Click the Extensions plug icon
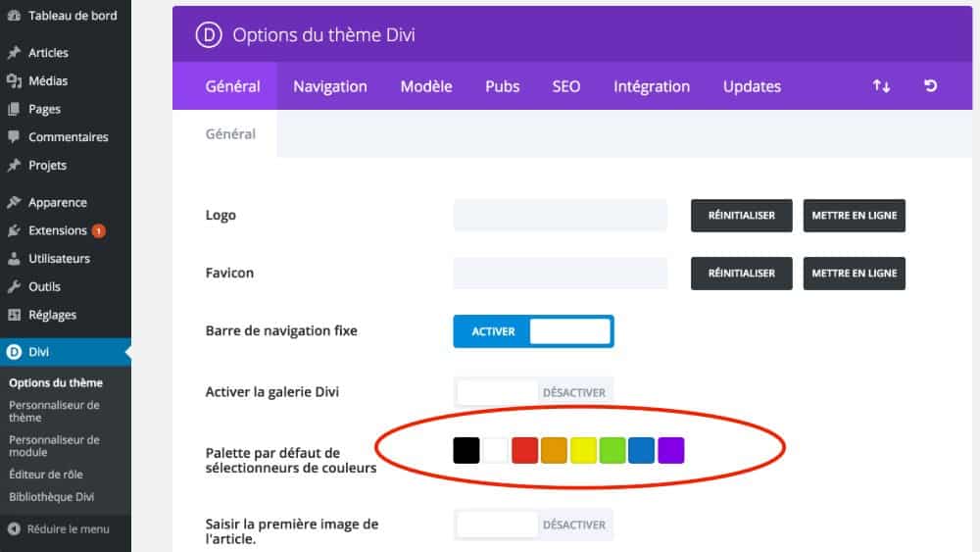The width and height of the screenshot is (980, 552). click(14, 230)
